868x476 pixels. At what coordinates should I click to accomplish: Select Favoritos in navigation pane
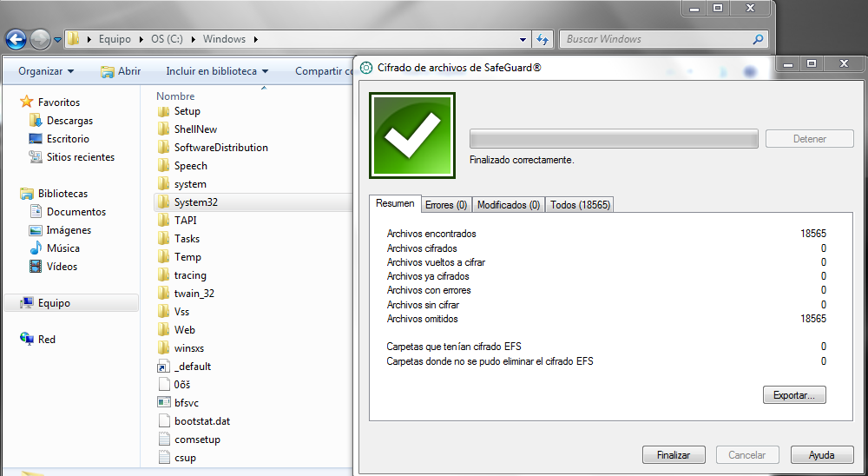(59, 102)
